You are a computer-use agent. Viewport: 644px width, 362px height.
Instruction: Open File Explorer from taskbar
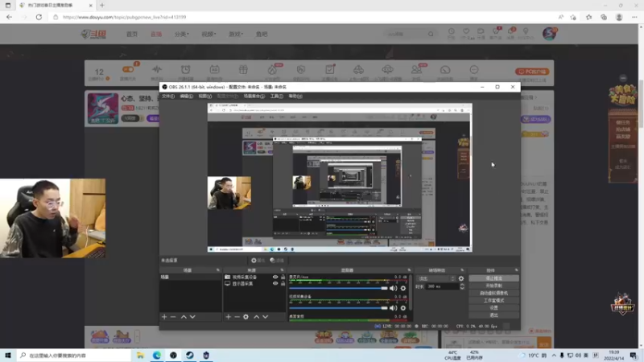tap(140, 356)
